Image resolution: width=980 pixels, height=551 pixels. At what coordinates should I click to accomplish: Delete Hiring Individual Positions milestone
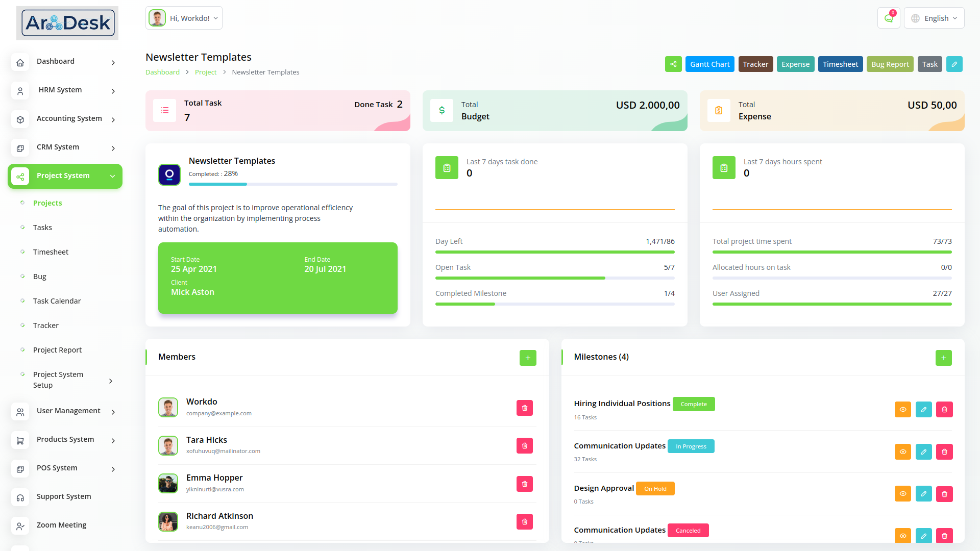point(944,410)
